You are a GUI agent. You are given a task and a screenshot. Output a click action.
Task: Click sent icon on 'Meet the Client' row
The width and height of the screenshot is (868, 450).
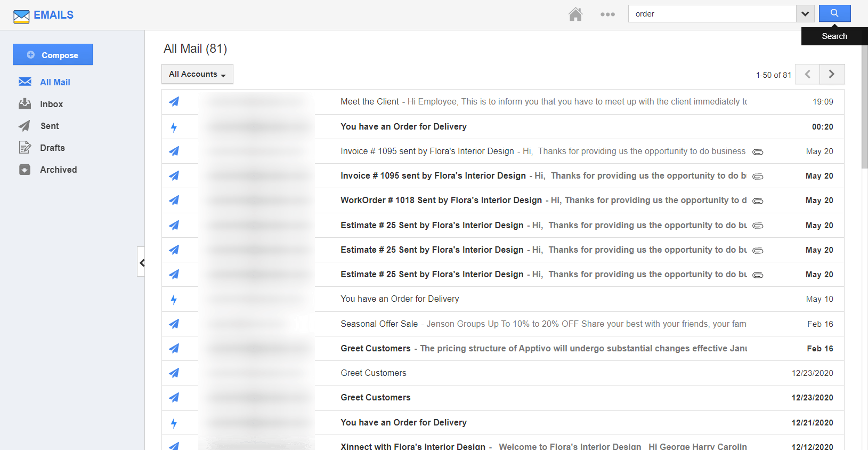point(174,102)
